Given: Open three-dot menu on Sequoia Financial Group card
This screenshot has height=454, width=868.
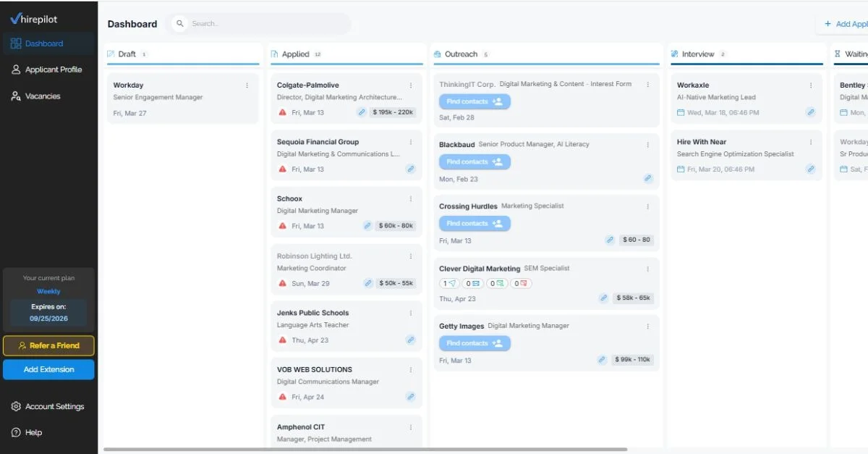Looking at the screenshot, I should click(411, 142).
